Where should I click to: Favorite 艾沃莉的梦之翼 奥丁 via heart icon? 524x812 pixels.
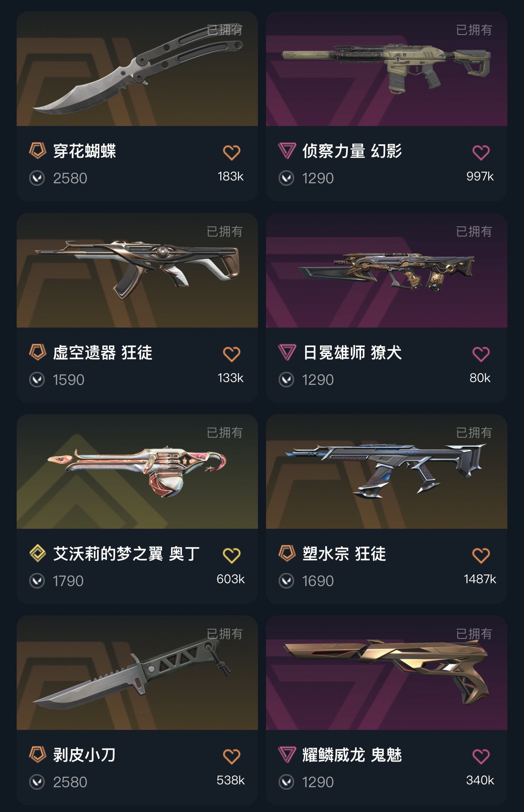[x=232, y=555]
